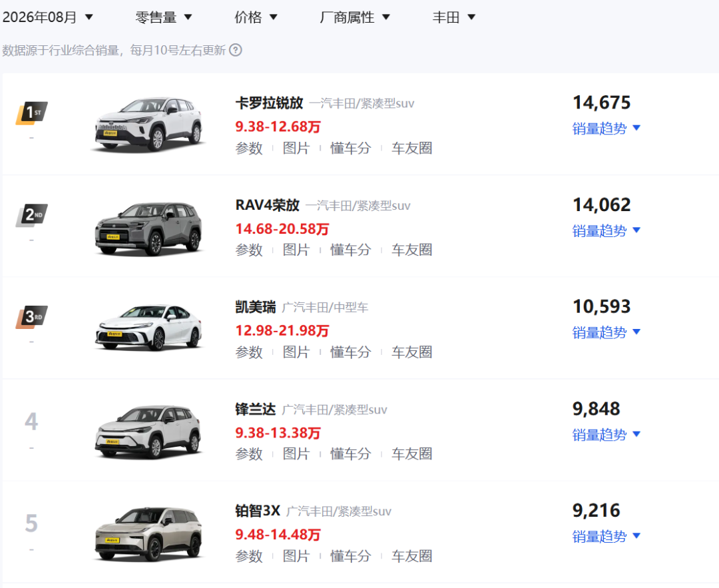719x588 pixels.
Task: Open 车友圈 for 凯美瑞
Action: tap(412, 352)
